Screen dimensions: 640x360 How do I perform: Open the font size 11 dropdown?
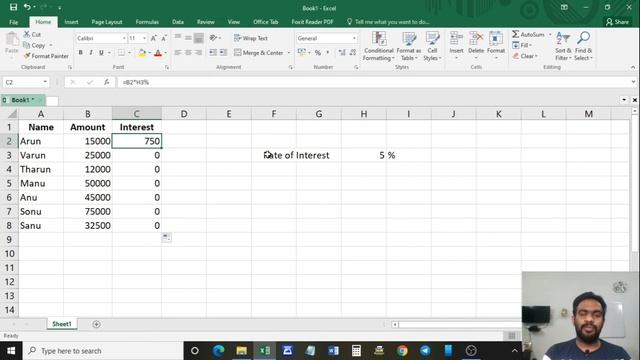(x=144, y=38)
